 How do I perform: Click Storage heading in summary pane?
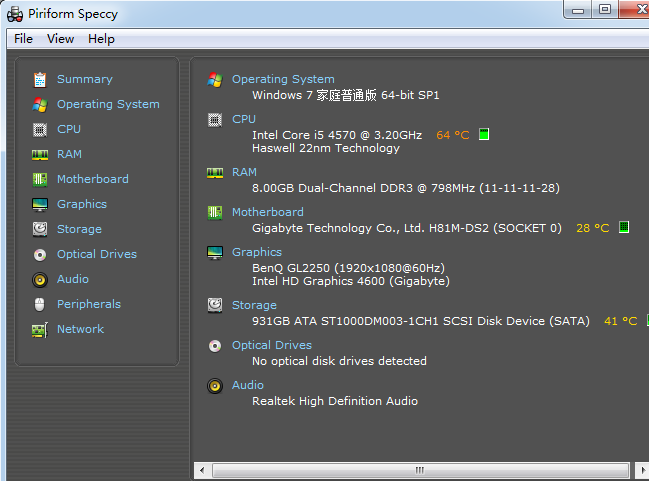pyautogui.click(x=254, y=305)
